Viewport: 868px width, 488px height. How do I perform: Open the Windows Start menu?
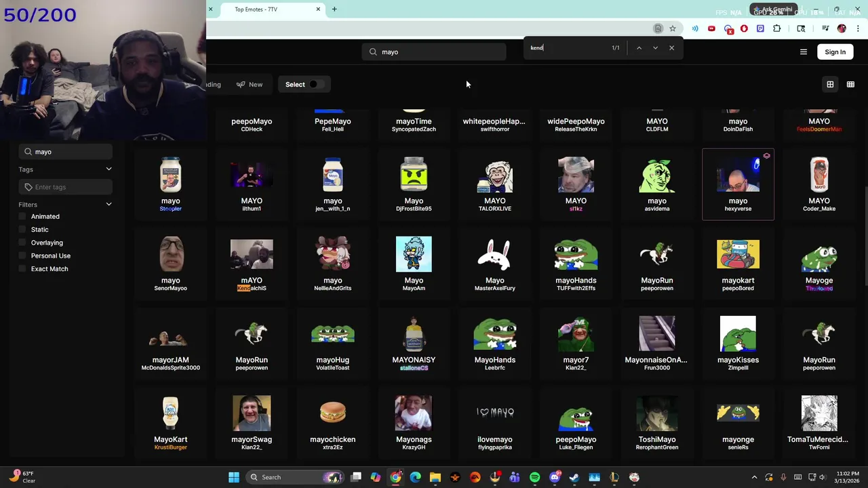[233, 477]
